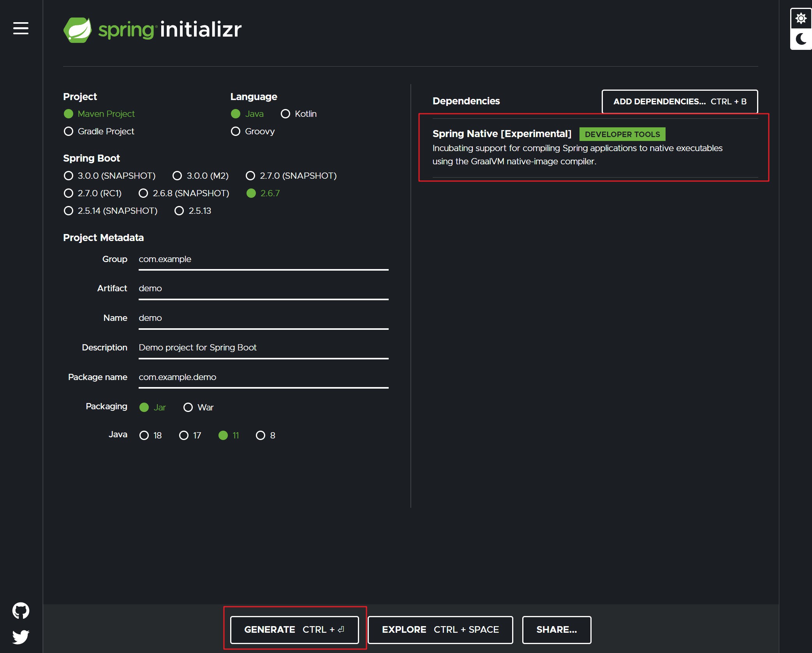Select Spring Boot 2.7.0 (SNAPSHOT)
The width and height of the screenshot is (812, 653).
[291, 176]
